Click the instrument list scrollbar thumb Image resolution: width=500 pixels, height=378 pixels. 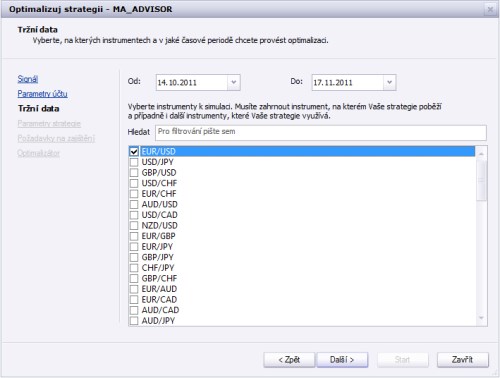[481, 180]
